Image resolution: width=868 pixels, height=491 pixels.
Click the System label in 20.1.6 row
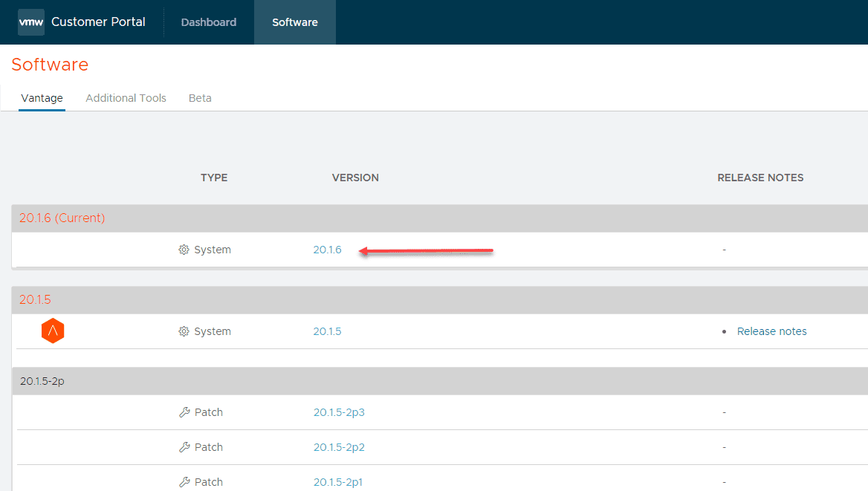(213, 250)
